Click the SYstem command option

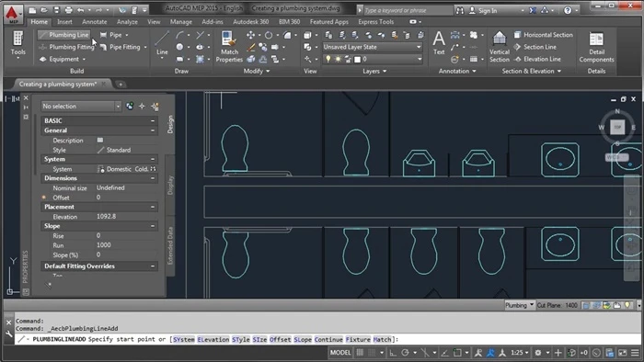pyautogui.click(x=184, y=339)
